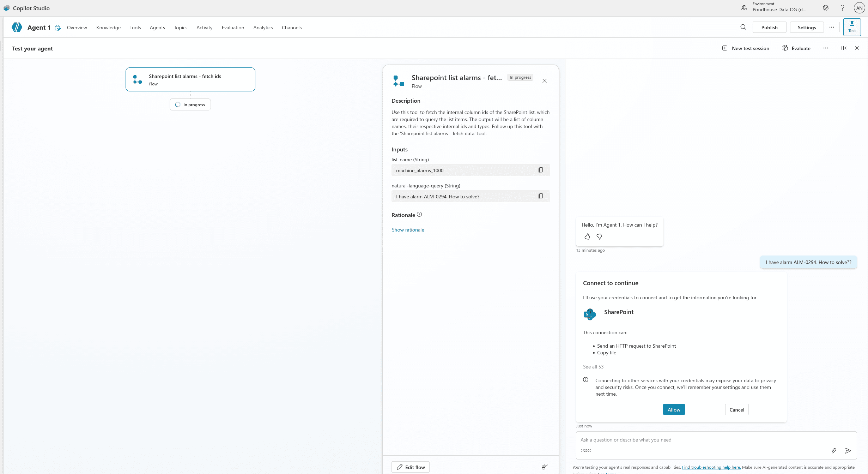
Task: Switch to the Analytics tab
Action: coord(262,27)
